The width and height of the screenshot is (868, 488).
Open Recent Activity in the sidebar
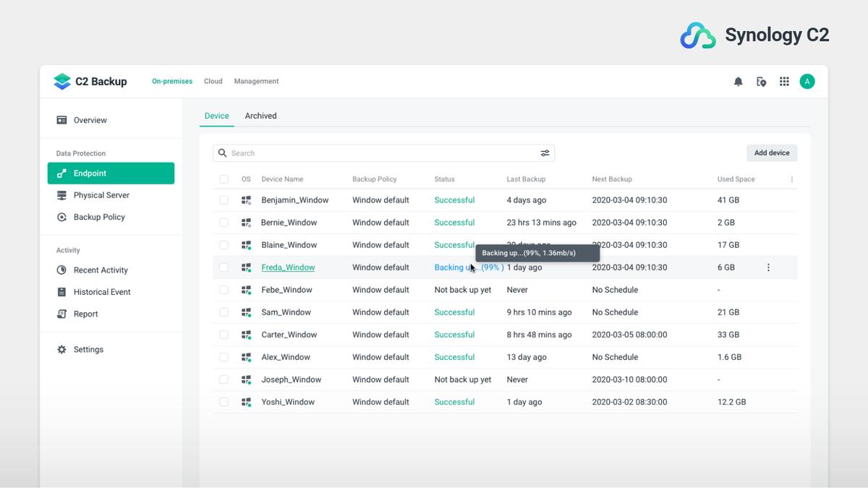coord(101,270)
